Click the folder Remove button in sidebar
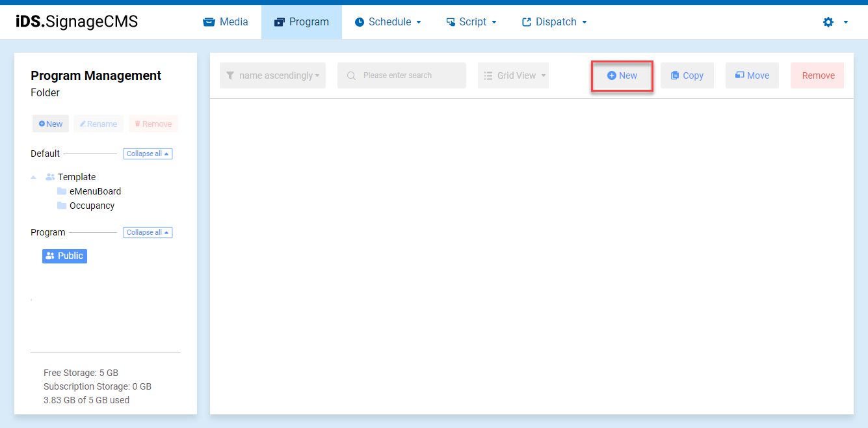The width and height of the screenshot is (868, 428). [153, 124]
